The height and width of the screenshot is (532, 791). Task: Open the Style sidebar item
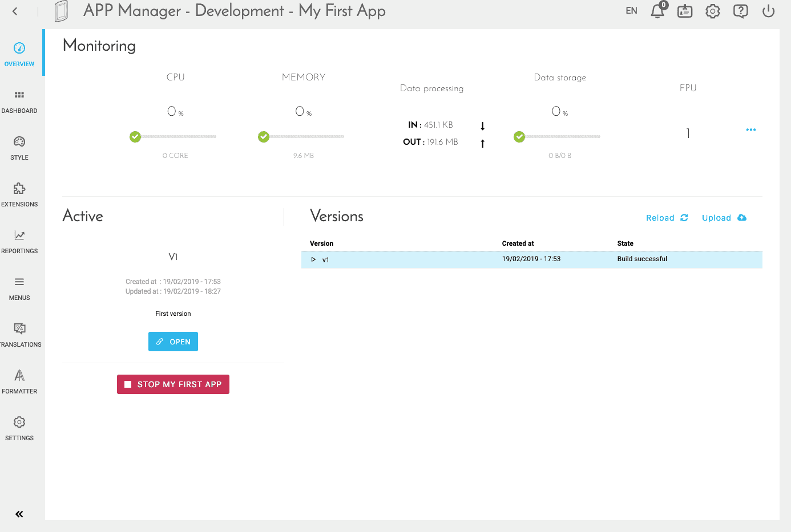[x=19, y=148]
